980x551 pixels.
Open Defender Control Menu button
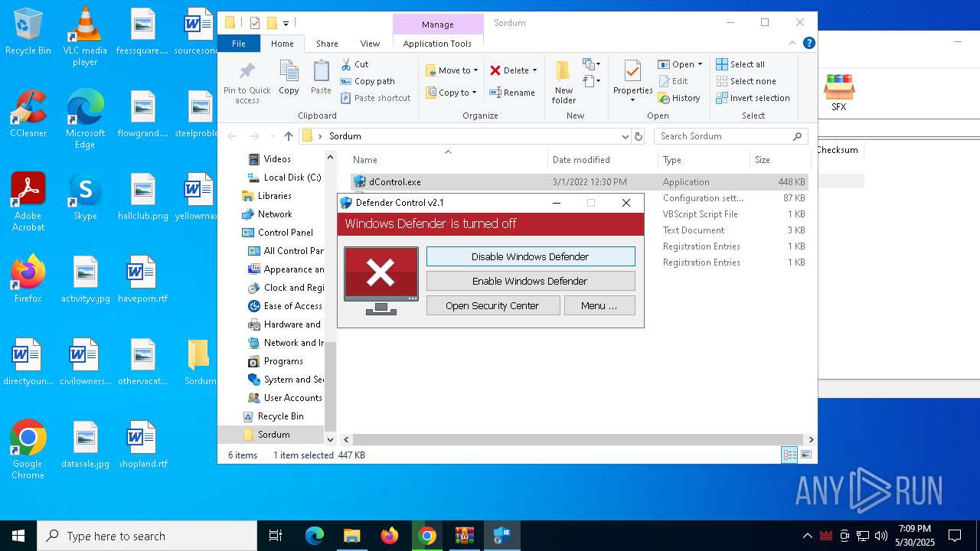[x=599, y=305]
